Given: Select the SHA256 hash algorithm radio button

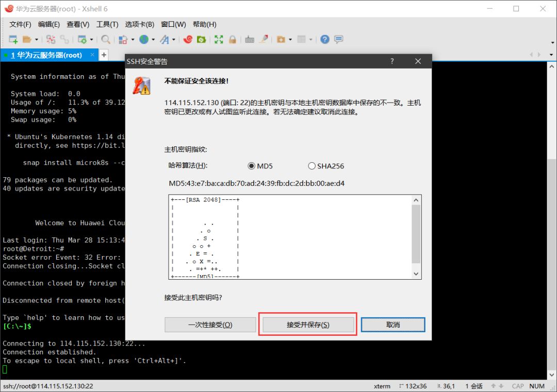Looking at the screenshot, I should tap(312, 166).
